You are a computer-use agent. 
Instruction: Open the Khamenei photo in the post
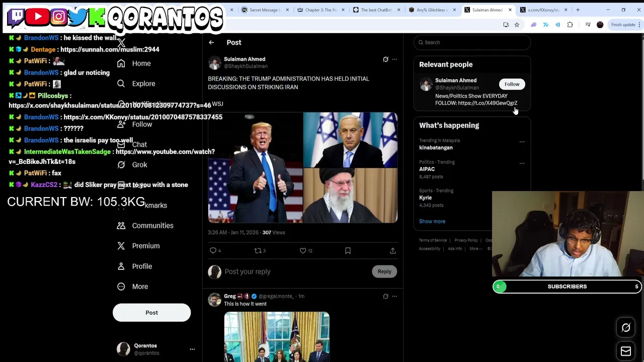(350, 196)
